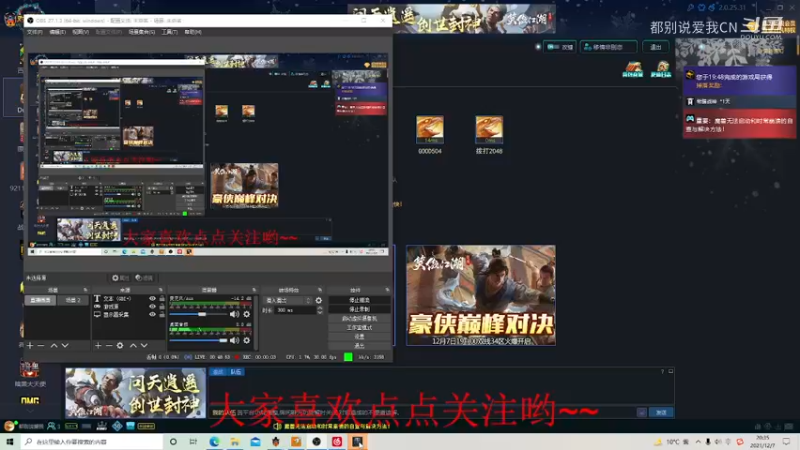The width and height of the screenshot is (800, 450).
Task: Click the transition duration field showing 300 ms
Action: pos(294,310)
